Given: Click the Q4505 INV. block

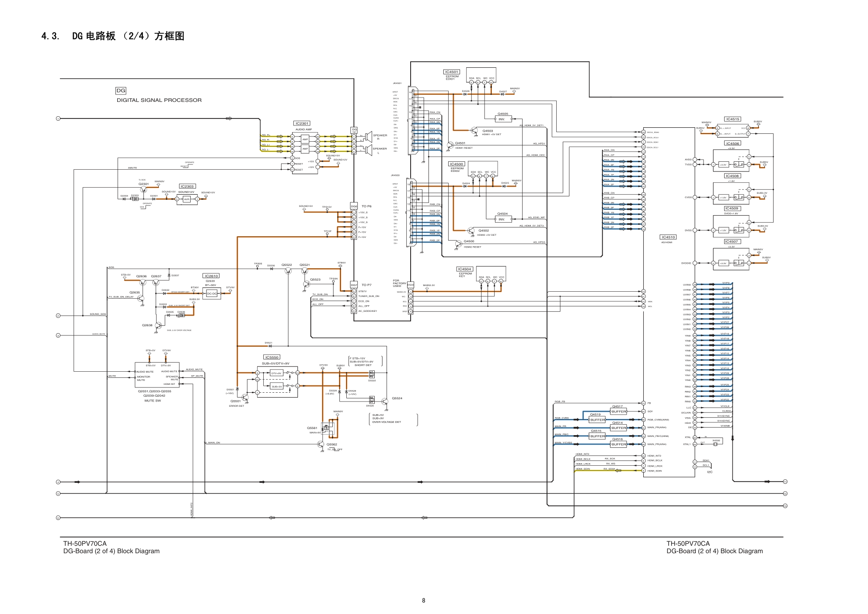Looking at the screenshot, I should [x=502, y=119].
